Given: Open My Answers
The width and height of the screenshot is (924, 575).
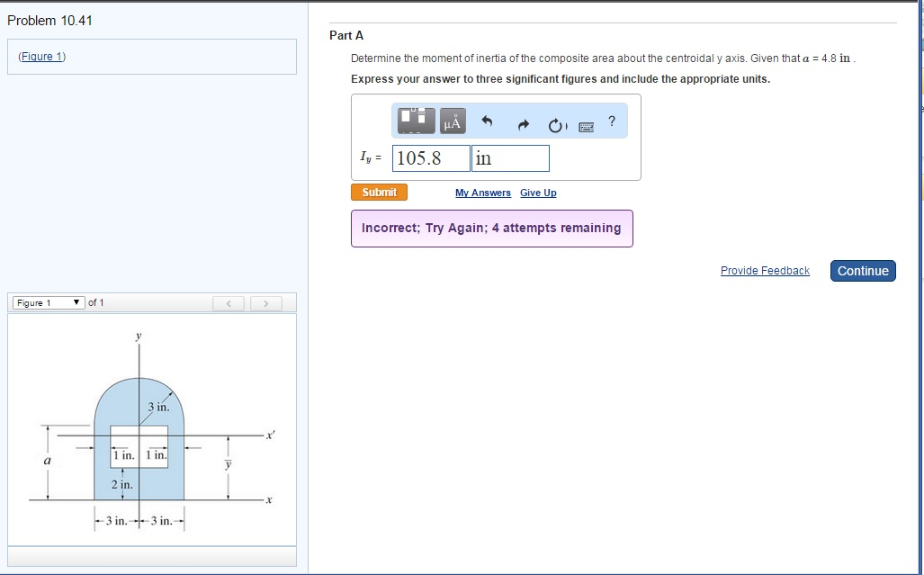Looking at the screenshot, I should coord(482,193).
